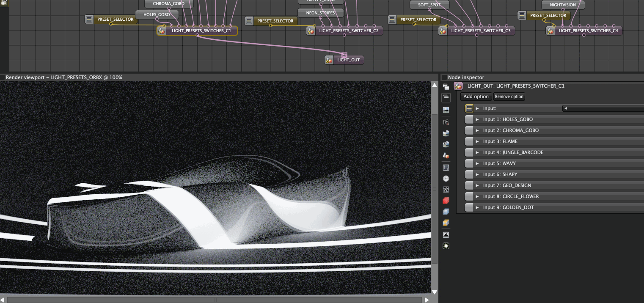
Task: Click LIGHT_OUT node icon in inspector header
Action: click(x=458, y=86)
